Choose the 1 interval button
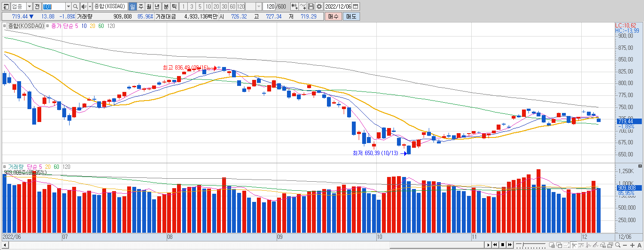This screenshot has height=250, width=644. (x=183, y=6)
